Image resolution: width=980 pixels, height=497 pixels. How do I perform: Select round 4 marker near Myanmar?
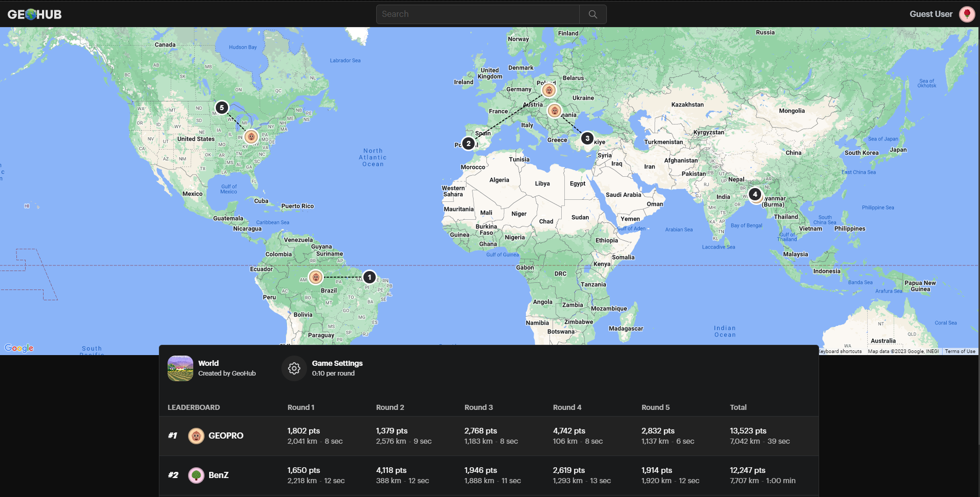[755, 195]
